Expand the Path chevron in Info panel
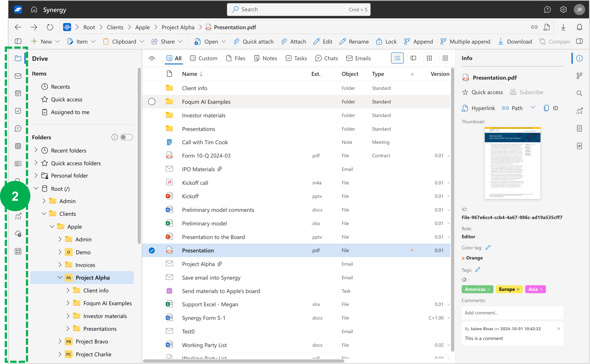The width and height of the screenshot is (590, 364). coord(533,107)
